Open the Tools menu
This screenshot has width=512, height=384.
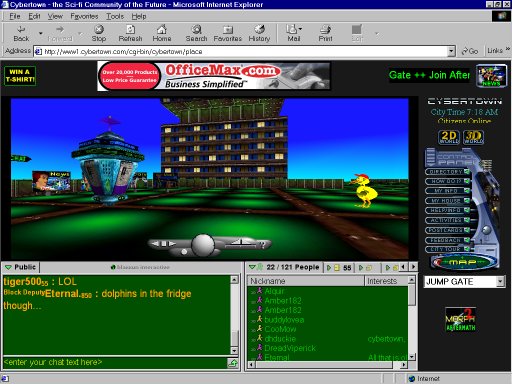(x=115, y=16)
